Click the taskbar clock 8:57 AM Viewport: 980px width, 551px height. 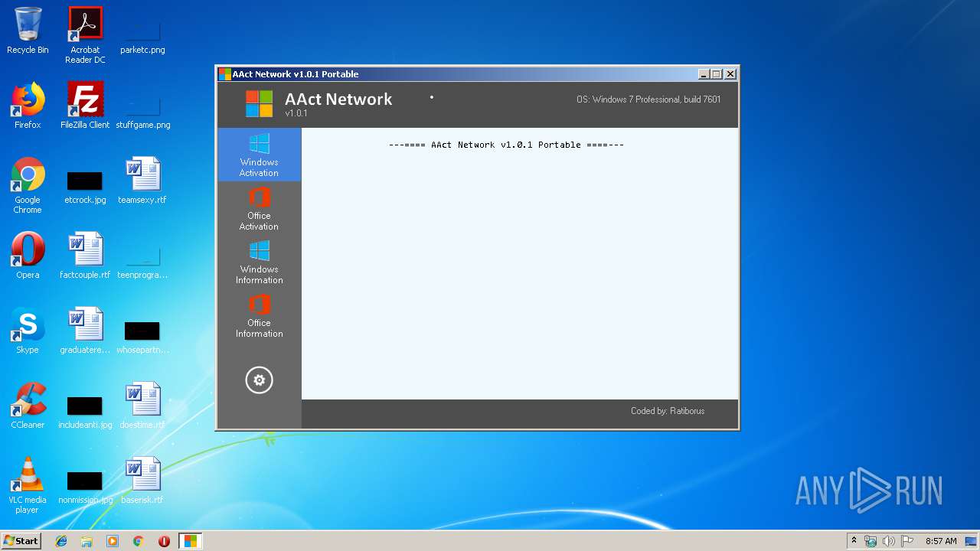(941, 541)
